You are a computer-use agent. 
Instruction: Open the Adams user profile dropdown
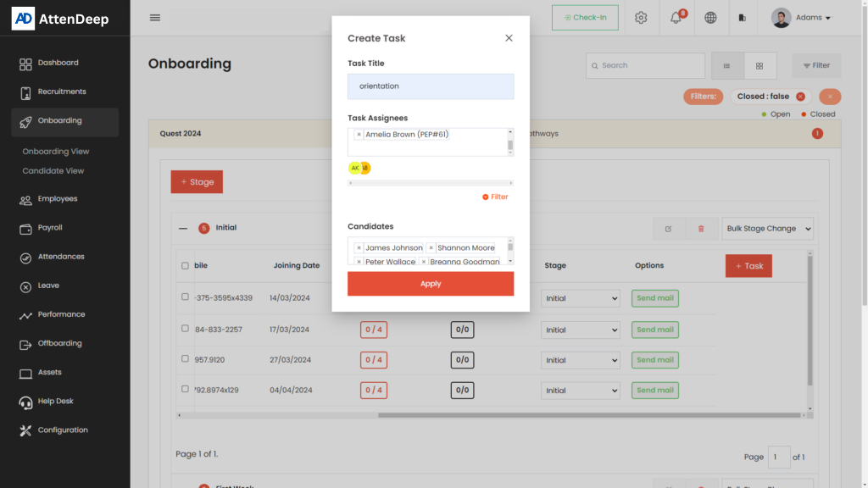801,18
